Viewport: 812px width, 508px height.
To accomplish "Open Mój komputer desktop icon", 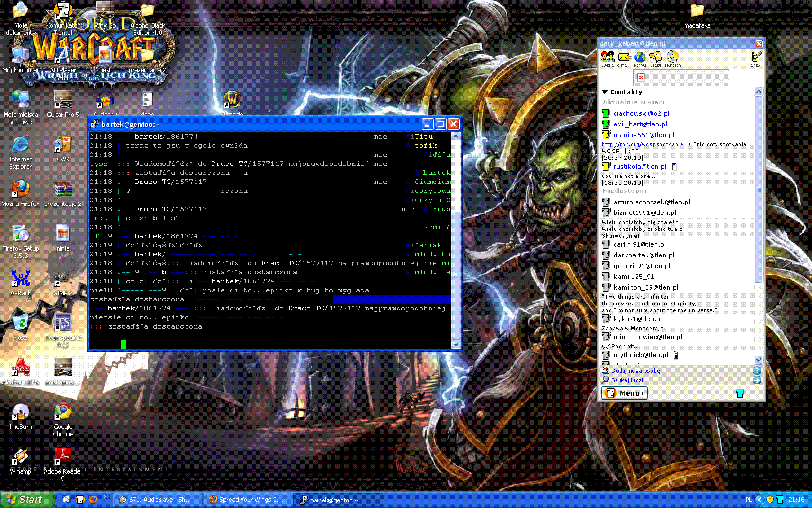I will (x=20, y=59).
